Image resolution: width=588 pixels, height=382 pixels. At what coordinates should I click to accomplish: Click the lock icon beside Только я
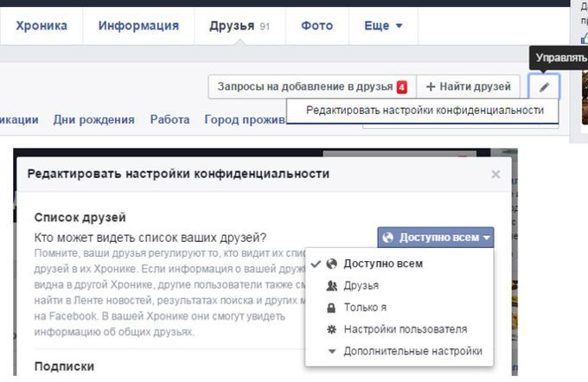click(x=331, y=308)
